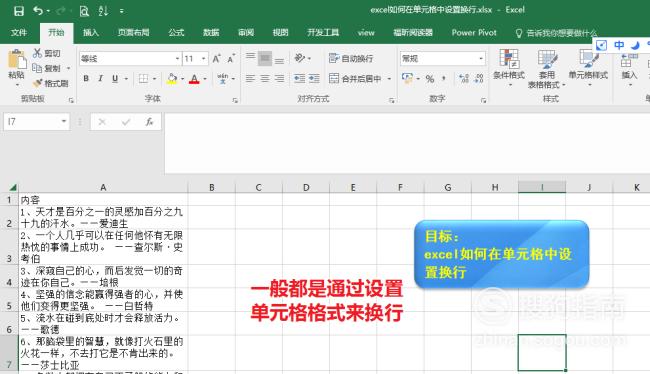Activate the 格式刷 format painter
Image resolution: width=650 pixels, height=374 pixels.
pyautogui.click(x=50, y=83)
